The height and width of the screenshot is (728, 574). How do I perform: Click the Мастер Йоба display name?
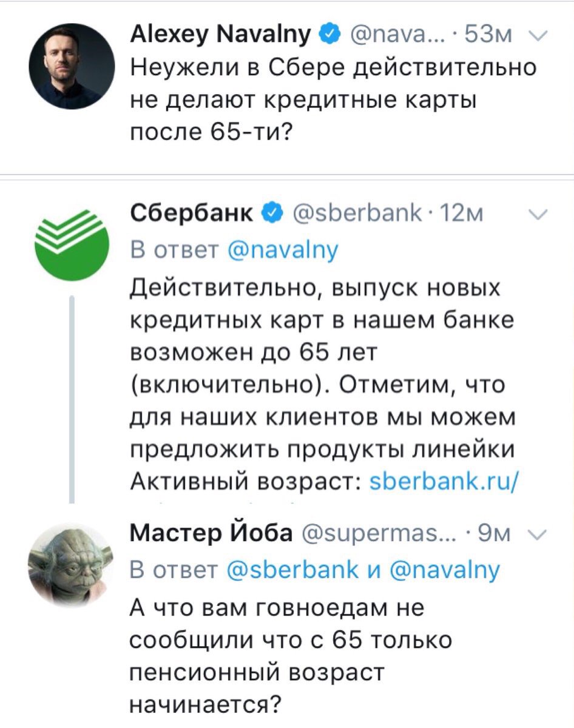tap(212, 534)
